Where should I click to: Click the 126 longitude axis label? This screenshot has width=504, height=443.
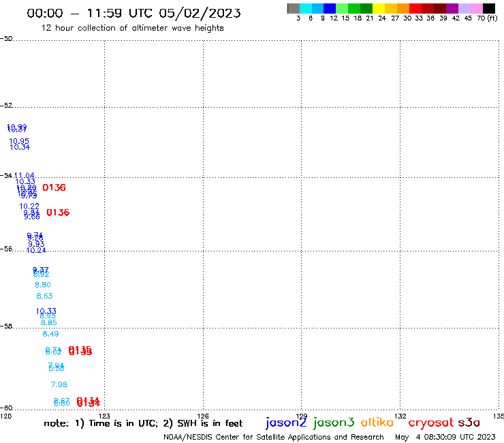coord(203,416)
